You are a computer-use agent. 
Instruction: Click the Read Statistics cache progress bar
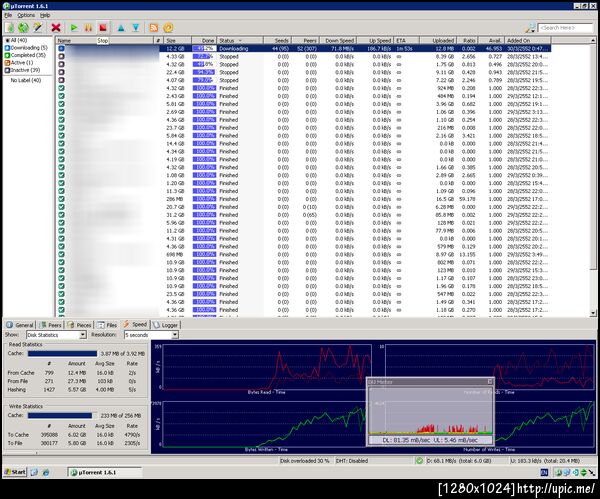coord(62,353)
